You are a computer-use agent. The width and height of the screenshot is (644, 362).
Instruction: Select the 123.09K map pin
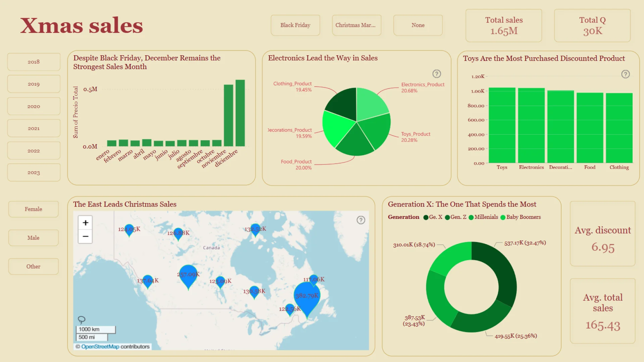220,282
